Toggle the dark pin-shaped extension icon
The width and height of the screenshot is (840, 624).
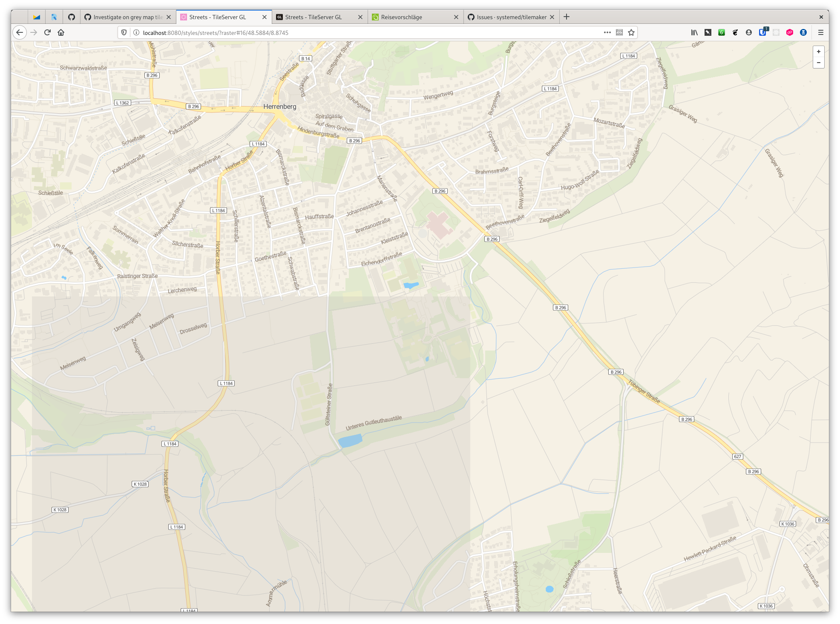[x=708, y=32]
